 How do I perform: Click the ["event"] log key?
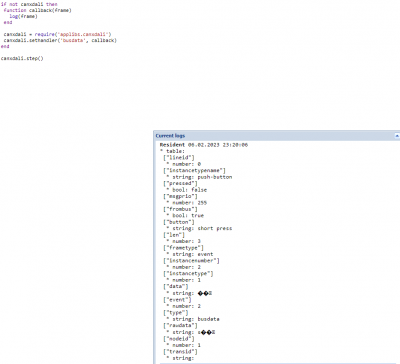[177, 300]
